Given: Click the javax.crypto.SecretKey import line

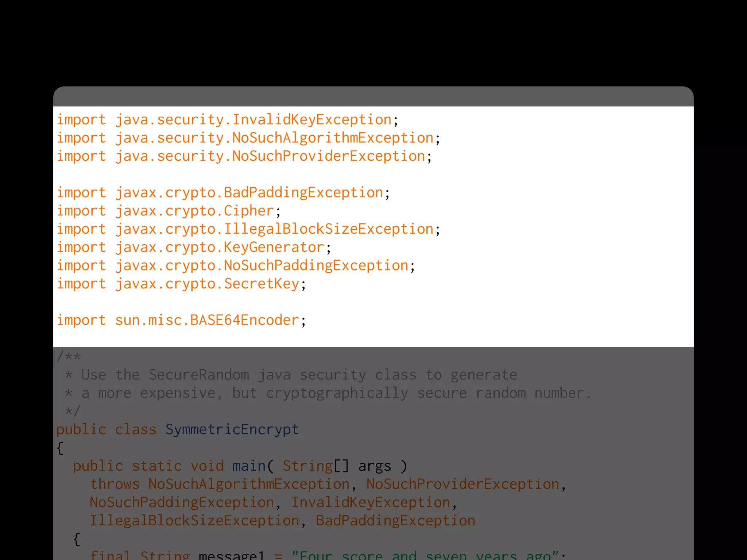Looking at the screenshot, I should click(x=181, y=284).
